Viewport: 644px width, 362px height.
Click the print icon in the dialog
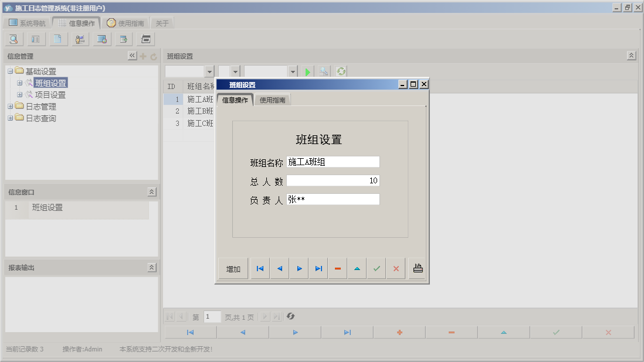click(418, 268)
